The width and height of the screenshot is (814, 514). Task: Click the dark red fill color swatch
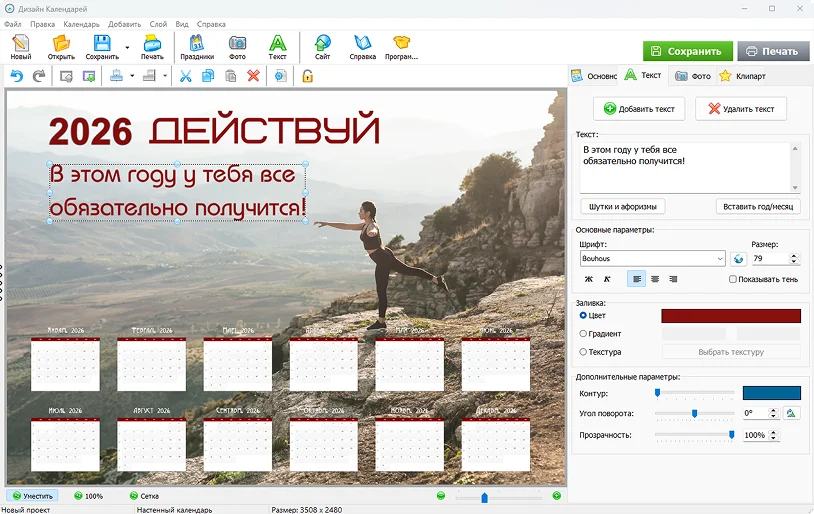731,316
